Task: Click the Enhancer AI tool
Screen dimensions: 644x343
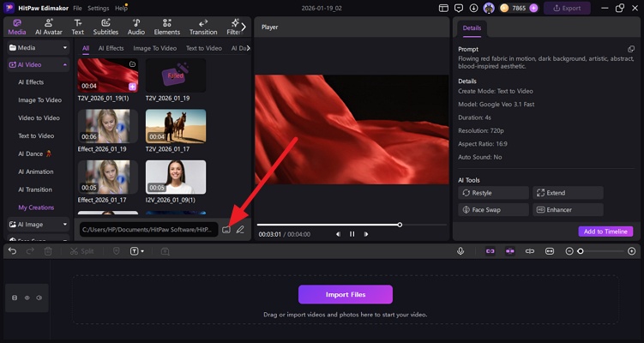Action: click(x=568, y=209)
